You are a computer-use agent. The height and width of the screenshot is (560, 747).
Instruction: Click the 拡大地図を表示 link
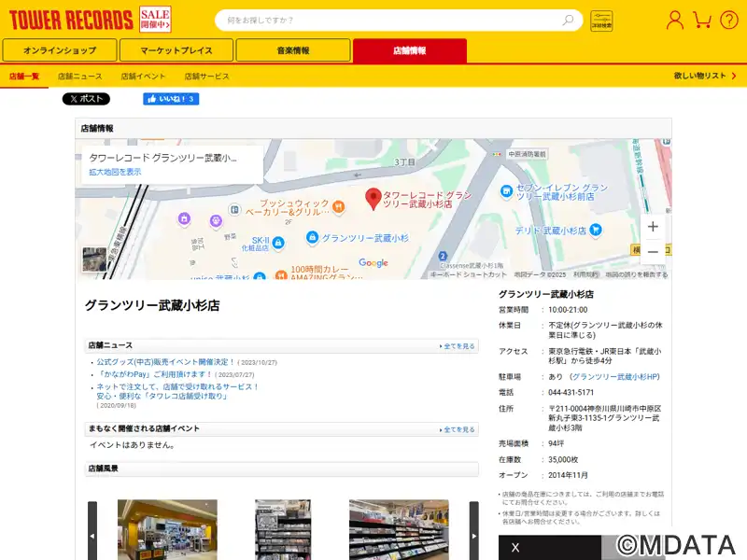coord(115,172)
